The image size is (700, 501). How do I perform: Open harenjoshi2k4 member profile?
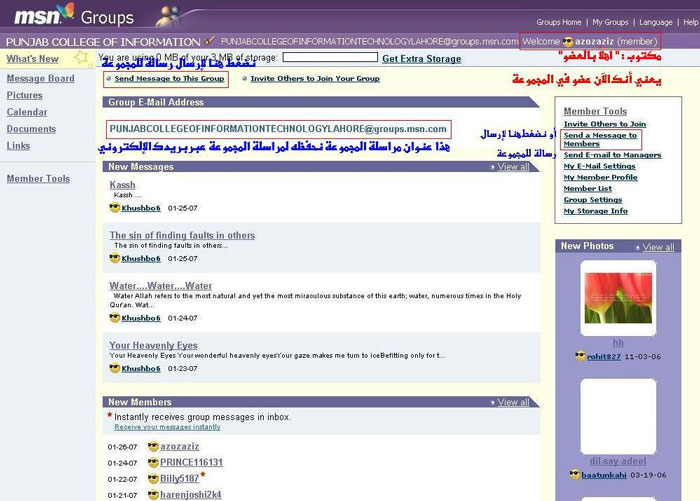191,495
